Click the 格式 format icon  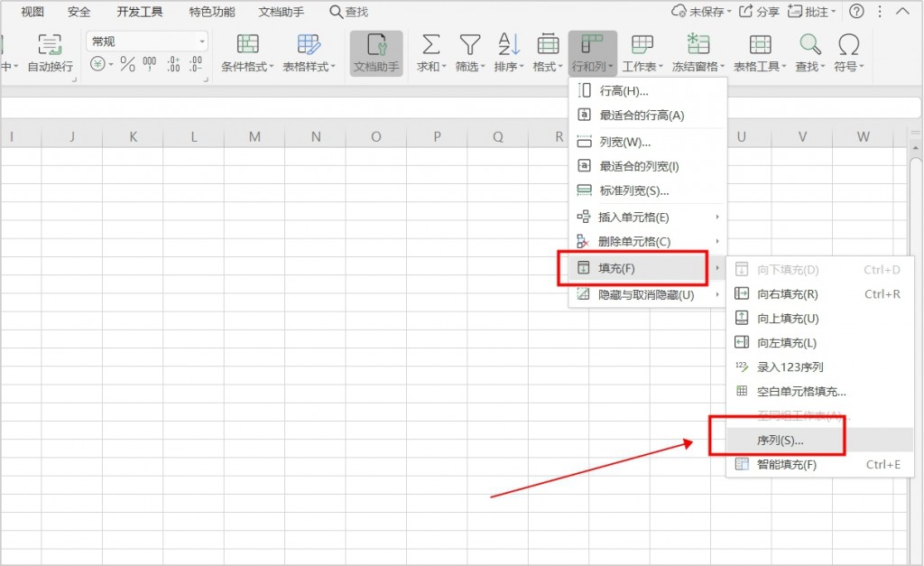pos(548,44)
